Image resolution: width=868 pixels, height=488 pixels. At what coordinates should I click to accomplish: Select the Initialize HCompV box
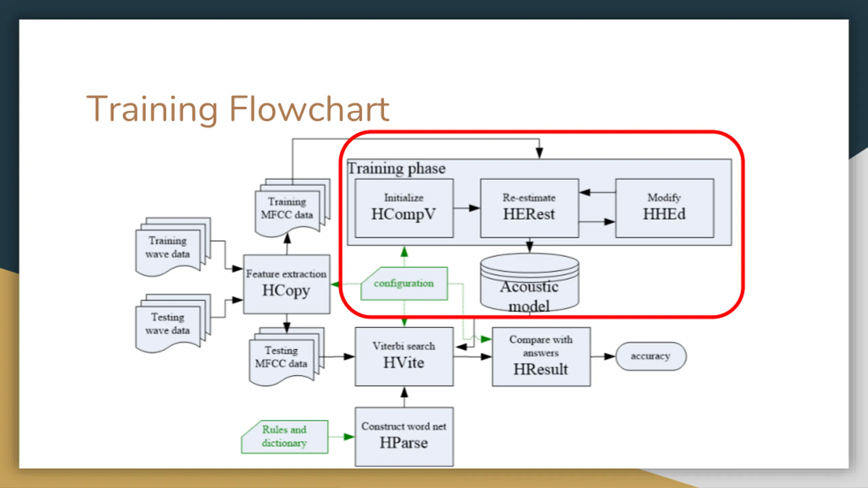coord(404,208)
